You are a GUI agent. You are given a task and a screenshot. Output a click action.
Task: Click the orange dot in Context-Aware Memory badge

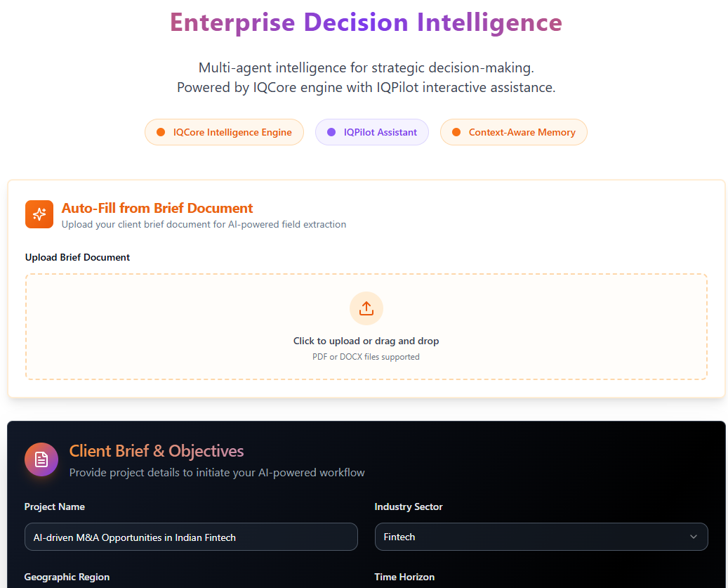click(456, 132)
